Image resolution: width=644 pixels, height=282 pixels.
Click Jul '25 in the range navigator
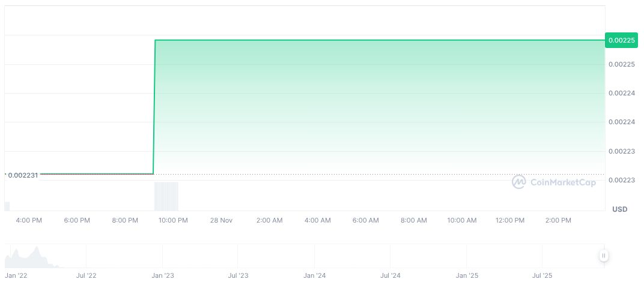click(542, 275)
